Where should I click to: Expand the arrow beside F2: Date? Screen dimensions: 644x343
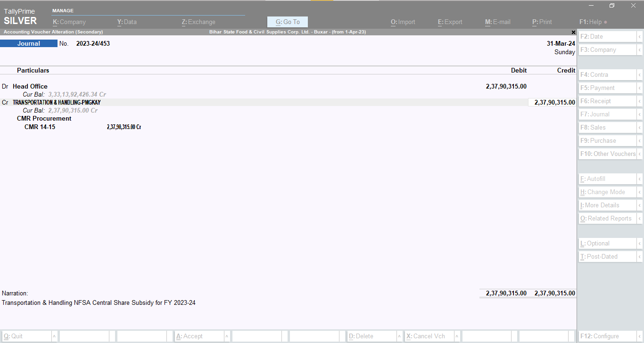(x=640, y=37)
